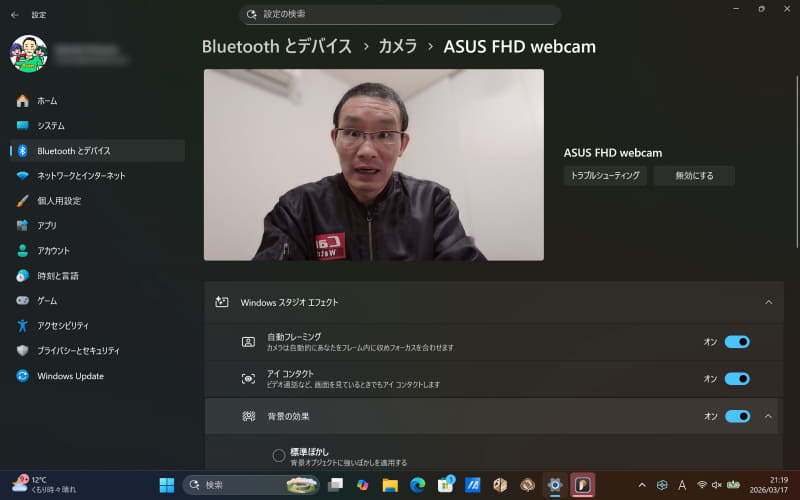
Task: Open アプリ settings page
Action: point(97,226)
